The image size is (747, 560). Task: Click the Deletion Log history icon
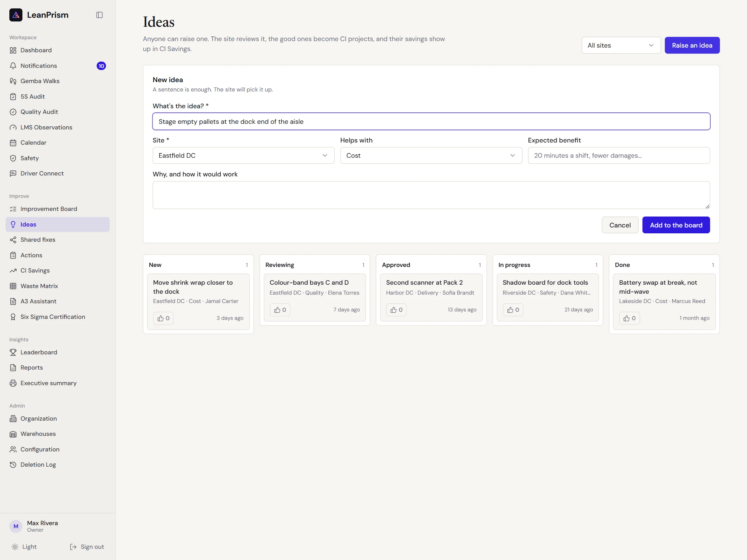[x=13, y=464]
